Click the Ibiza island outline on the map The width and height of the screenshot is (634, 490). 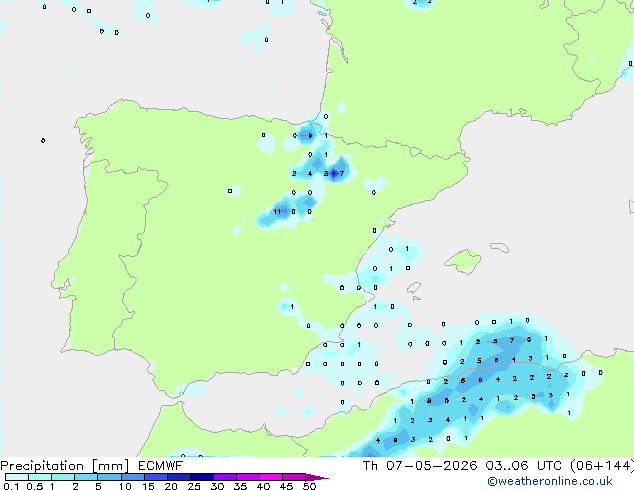(414, 288)
